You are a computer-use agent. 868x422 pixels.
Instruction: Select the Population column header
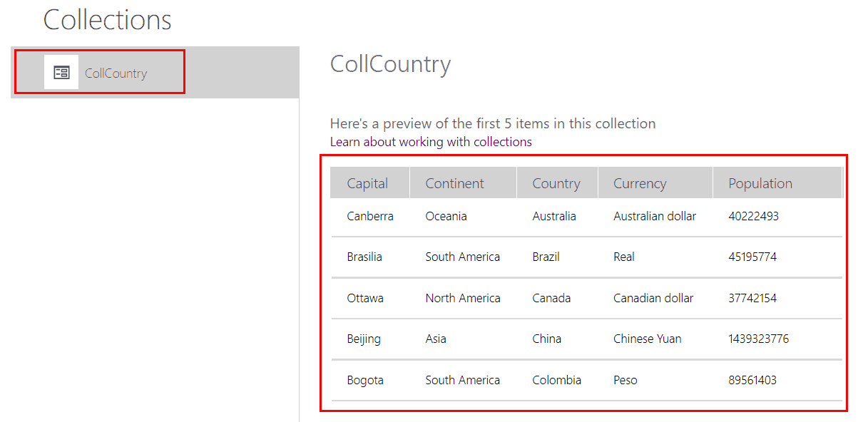(759, 182)
